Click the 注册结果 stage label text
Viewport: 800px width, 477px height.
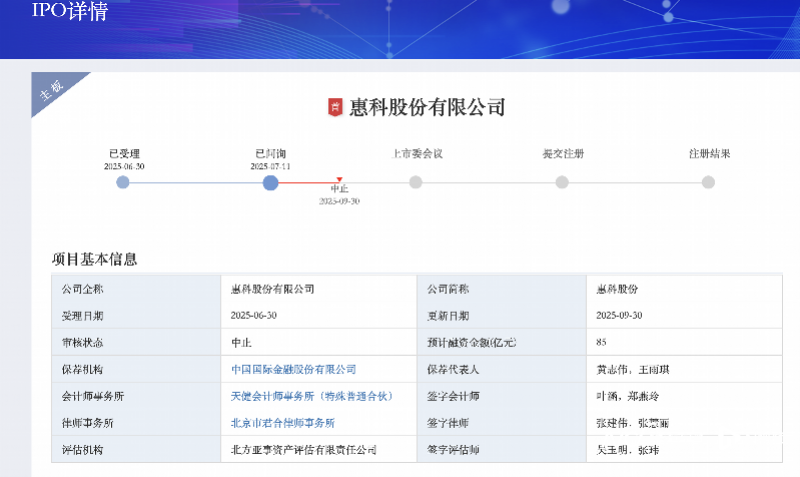pyautogui.click(x=709, y=154)
